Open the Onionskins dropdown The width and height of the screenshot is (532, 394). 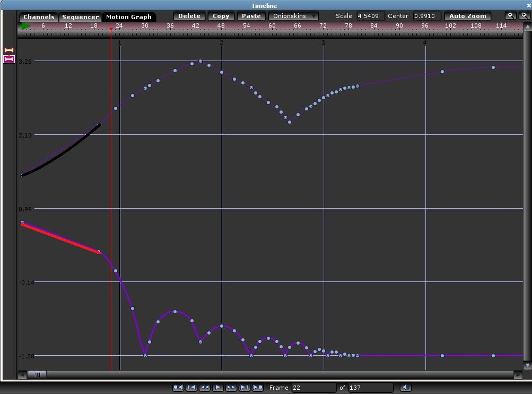coord(293,16)
